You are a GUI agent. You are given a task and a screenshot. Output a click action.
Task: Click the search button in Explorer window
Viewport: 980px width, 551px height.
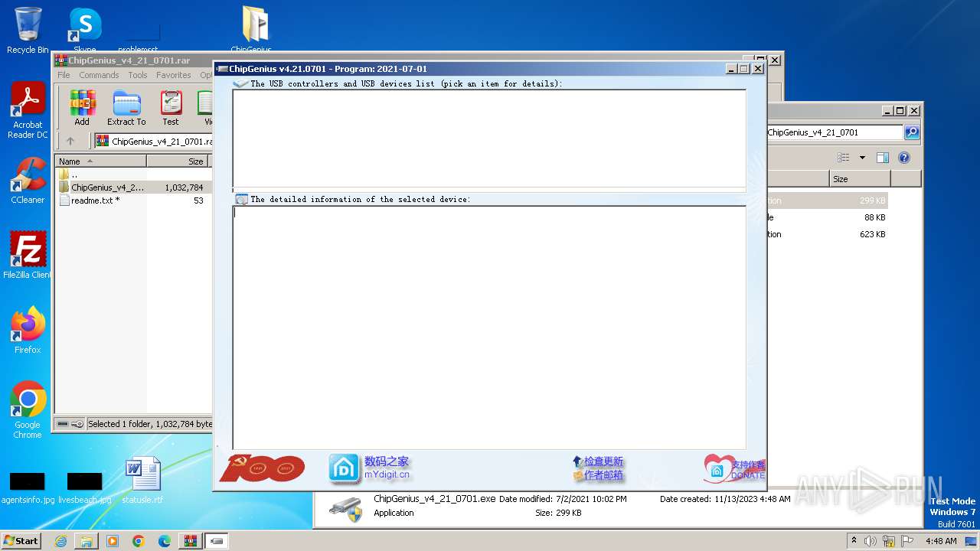[x=912, y=132]
